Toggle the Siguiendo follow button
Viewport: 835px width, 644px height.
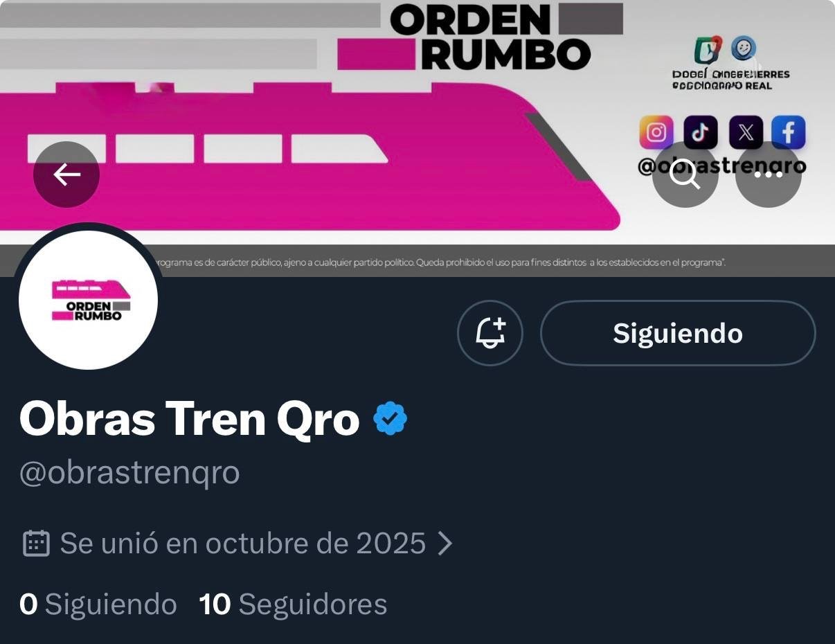[678, 333]
